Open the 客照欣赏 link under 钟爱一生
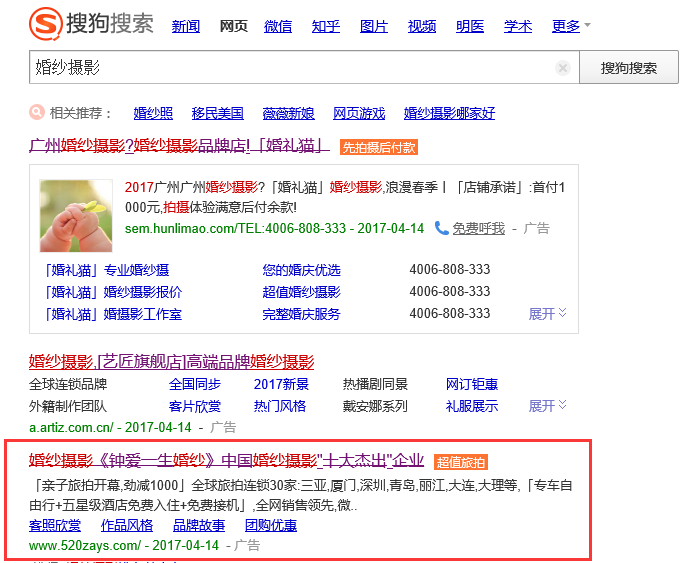Screen dimensions: 695x563 pyautogui.click(x=55, y=526)
